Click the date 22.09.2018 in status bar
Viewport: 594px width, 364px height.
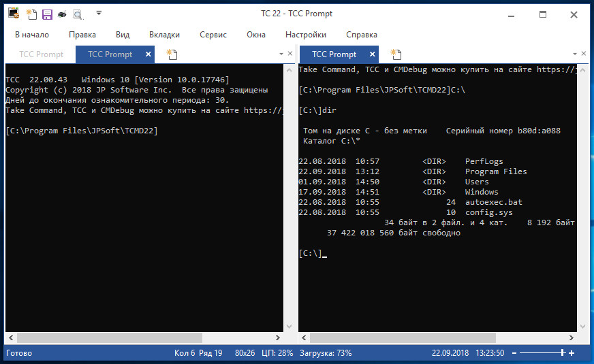pyautogui.click(x=450, y=353)
